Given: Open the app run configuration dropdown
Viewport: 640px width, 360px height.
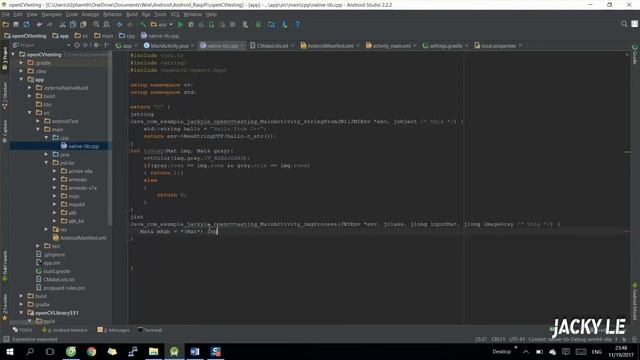Looking at the screenshot, I should pyautogui.click(x=162, y=24).
